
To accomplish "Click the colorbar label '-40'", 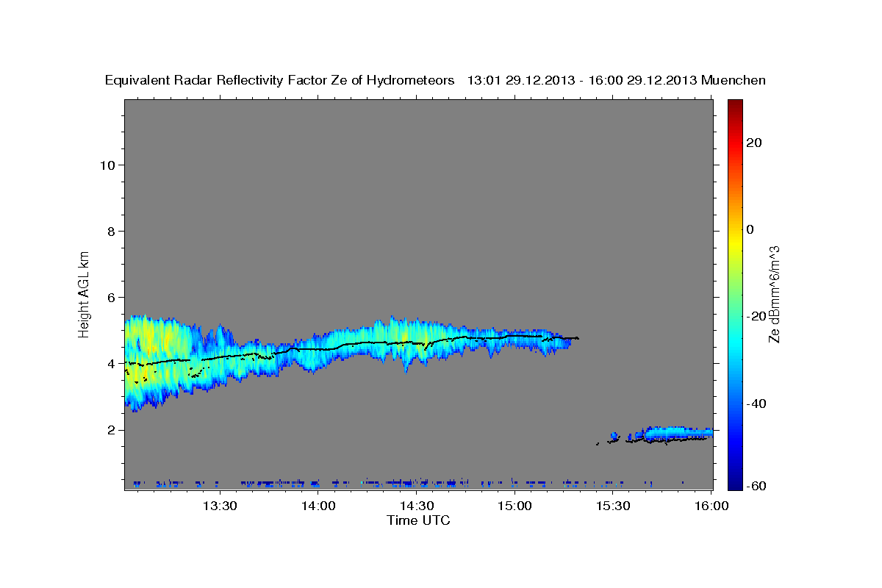I will (x=757, y=404).
